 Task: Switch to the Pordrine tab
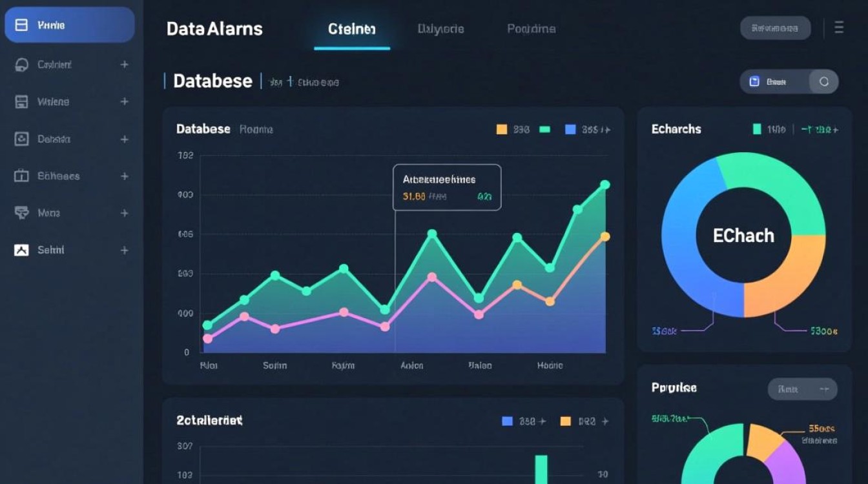(531, 29)
